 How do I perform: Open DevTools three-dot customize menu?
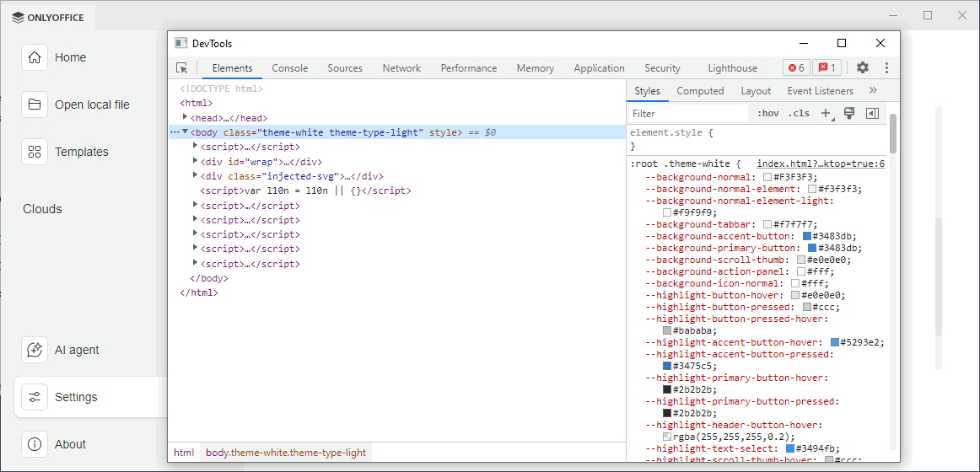coord(886,68)
